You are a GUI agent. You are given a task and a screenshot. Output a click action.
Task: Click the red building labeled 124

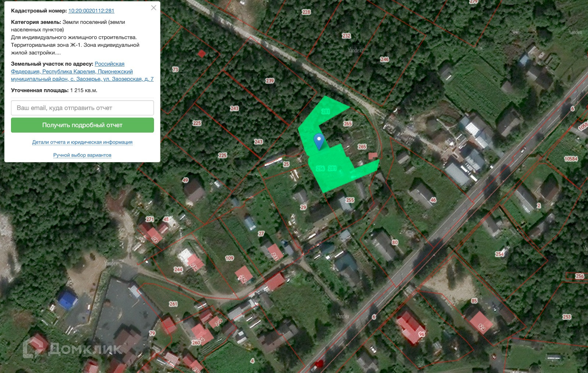480,321
